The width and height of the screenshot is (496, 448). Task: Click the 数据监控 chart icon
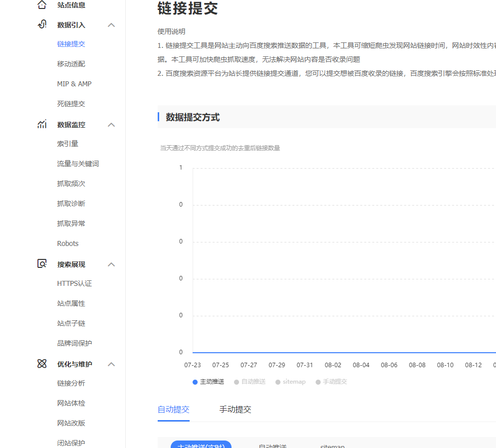42,125
